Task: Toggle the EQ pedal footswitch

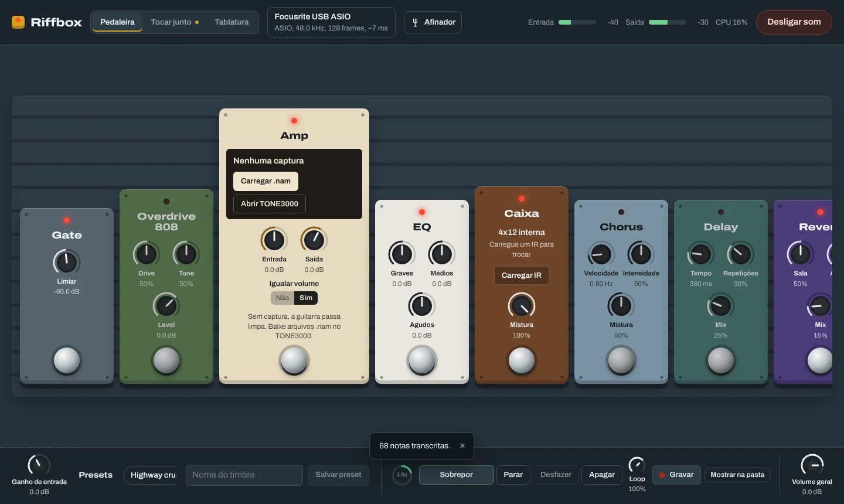Action: [422, 360]
